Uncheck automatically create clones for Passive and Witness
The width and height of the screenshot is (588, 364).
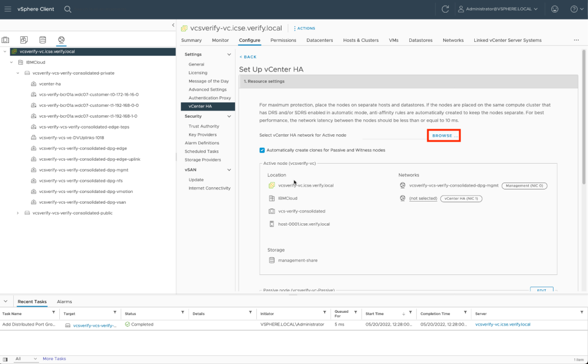[x=262, y=150]
